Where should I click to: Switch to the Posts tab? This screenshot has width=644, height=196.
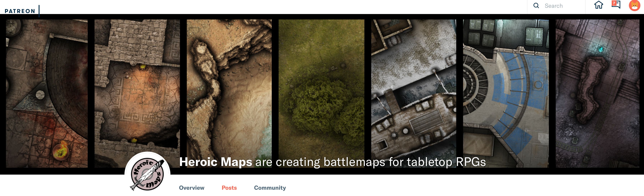(229, 188)
